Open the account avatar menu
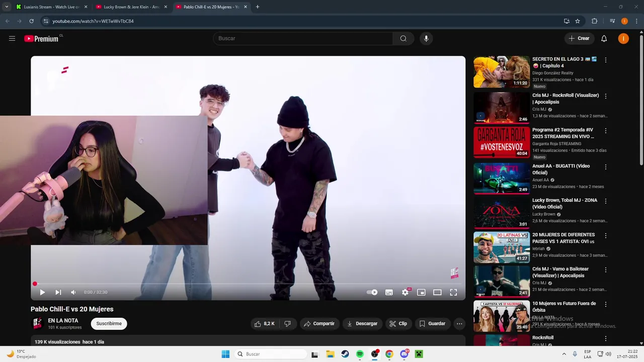 623,39
